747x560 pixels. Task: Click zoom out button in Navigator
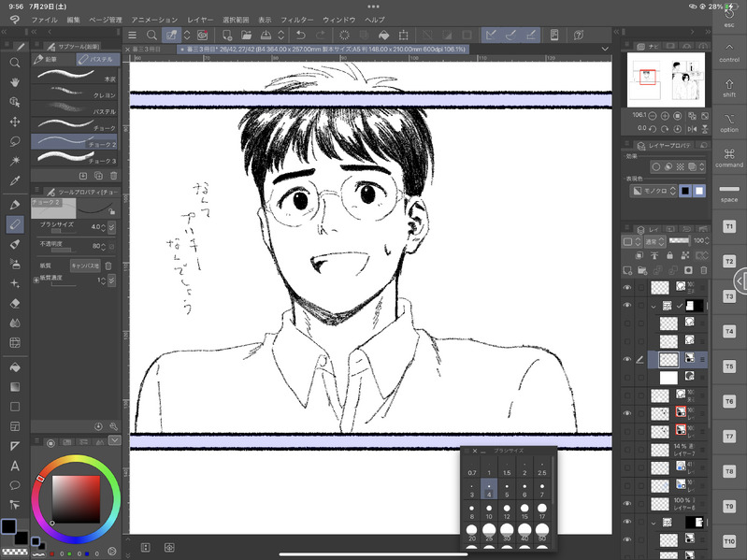[x=653, y=116]
